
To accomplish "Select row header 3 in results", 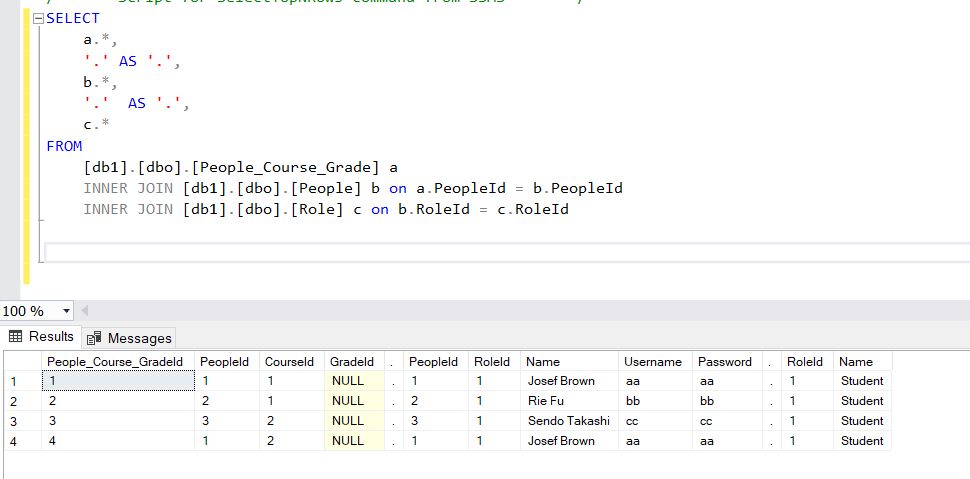I will coord(23,421).
